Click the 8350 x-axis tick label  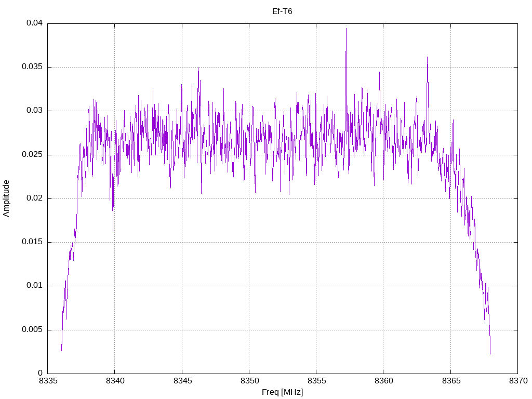click(x=249, y=381)
